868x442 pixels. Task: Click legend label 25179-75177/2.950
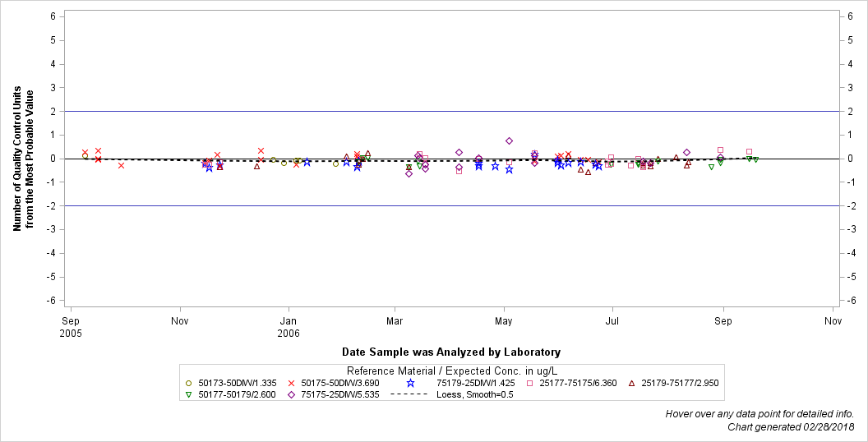[680, 383]
